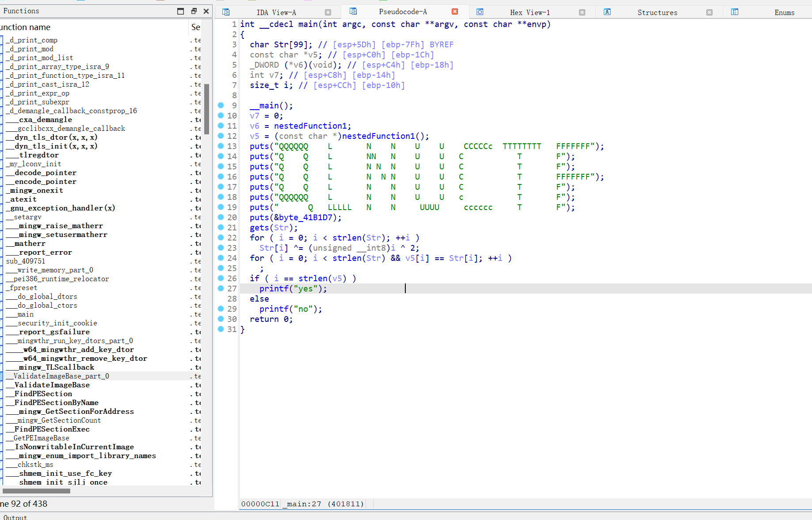Image resolution: width=812 pixels, height=520 pixels.
Task: Select _atexit function row
Action: pyautogui.click(x=21, y=199)
